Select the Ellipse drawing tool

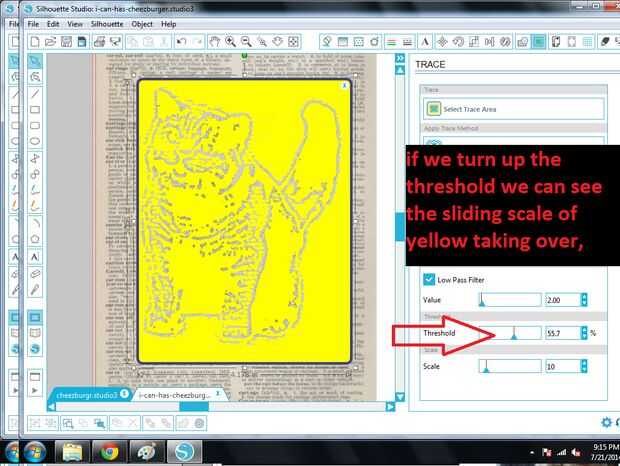coord(35,141)
